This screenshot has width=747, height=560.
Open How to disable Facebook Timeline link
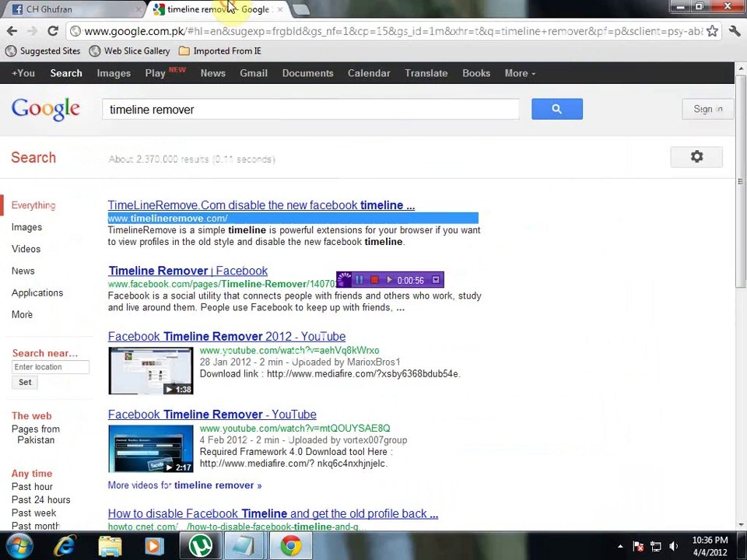tap(273, 514)
